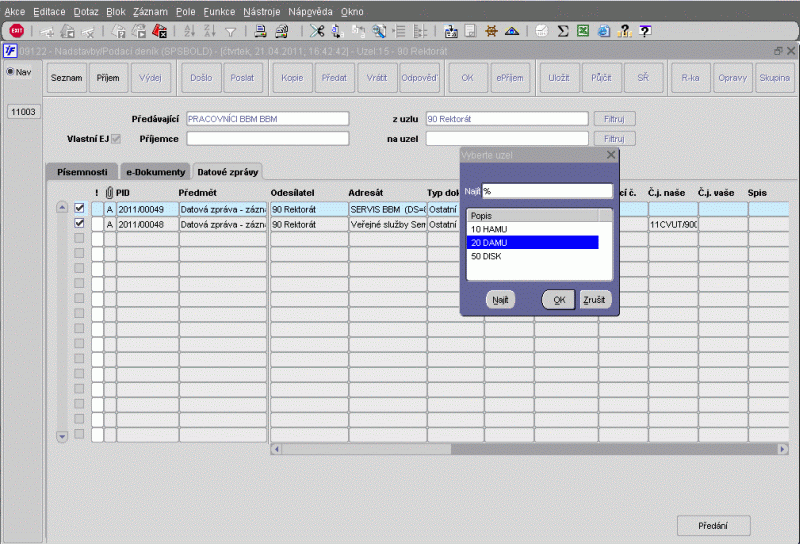Click the scissors cut icon
This screenshot has height=544, width=800.
coord(317,32)
